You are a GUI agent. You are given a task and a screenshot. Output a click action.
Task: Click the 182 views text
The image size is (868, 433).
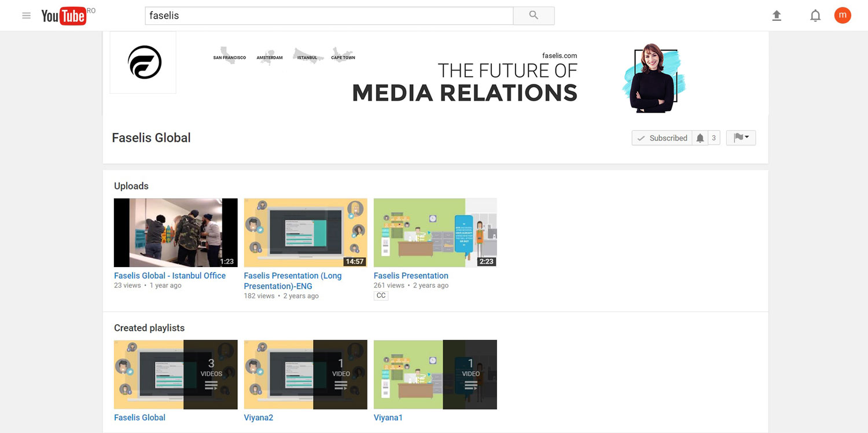click(259, 296)
